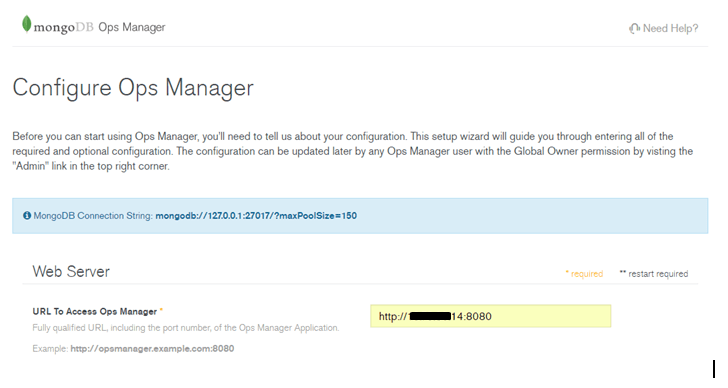Click the restart required legend
This screenshot has height=388, width=728.
654,274
